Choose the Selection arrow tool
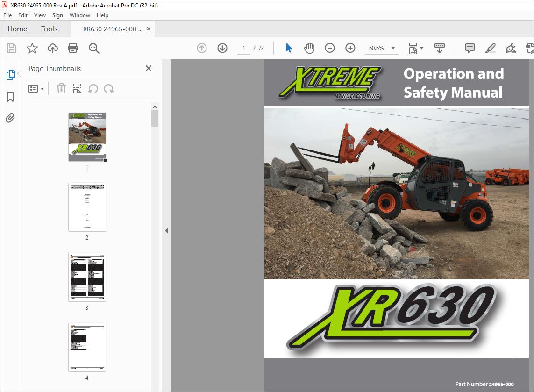This screenshot has height=392, width=534. [289, 48]
